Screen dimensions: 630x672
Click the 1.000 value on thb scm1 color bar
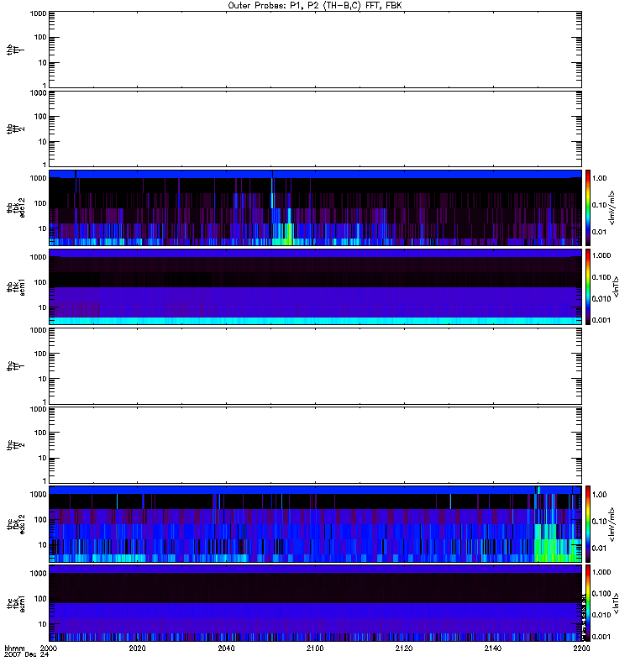pos(601,255)
